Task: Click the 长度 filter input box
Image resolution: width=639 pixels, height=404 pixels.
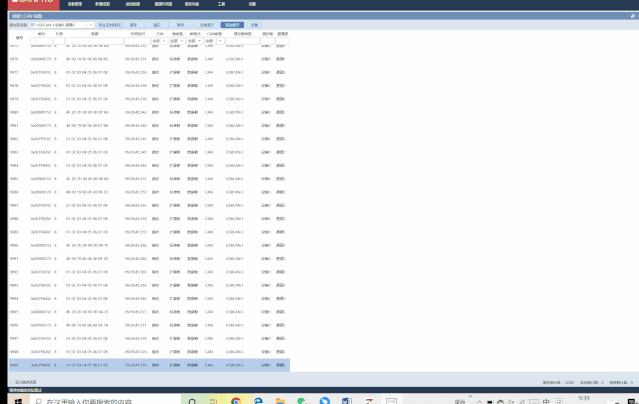Action: pos(59,41)
